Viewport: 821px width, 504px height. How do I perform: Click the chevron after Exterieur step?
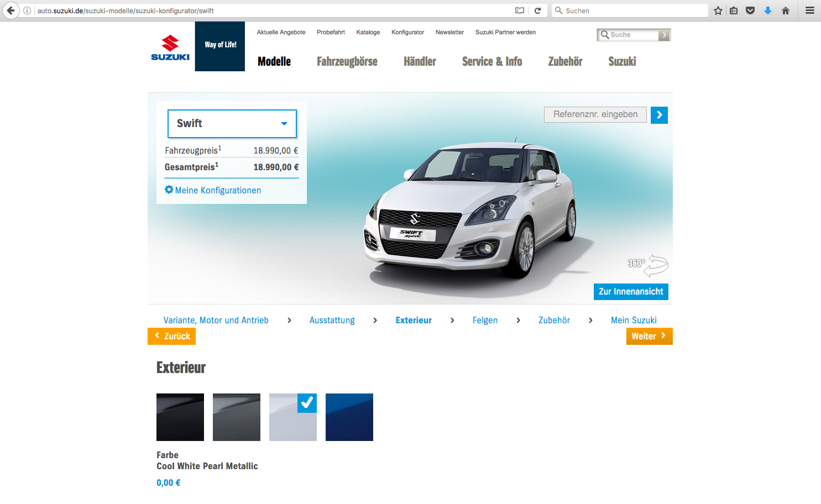(x=452, y=321)
